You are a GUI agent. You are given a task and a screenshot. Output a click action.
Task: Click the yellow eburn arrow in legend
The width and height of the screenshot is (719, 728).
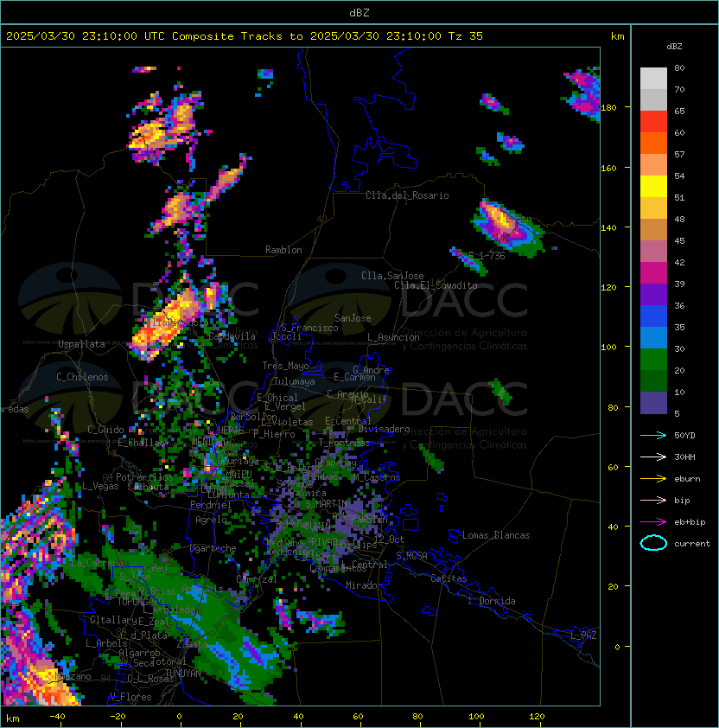point(653,479)
